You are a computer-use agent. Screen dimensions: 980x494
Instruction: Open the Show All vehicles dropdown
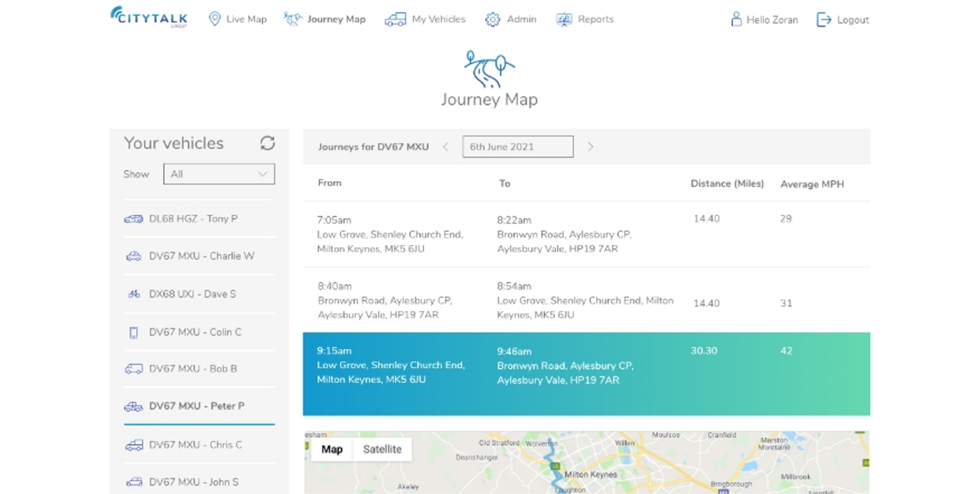[x=219, y=174]
